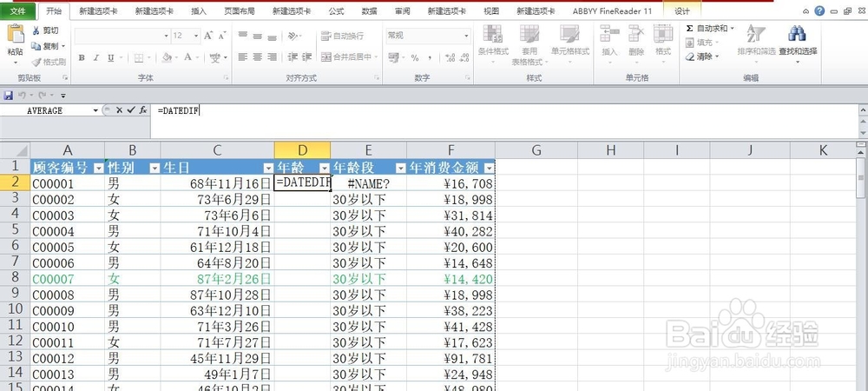Open the Name Box dropdown arrow
The image size is (868, 391).
coord(95,110)
